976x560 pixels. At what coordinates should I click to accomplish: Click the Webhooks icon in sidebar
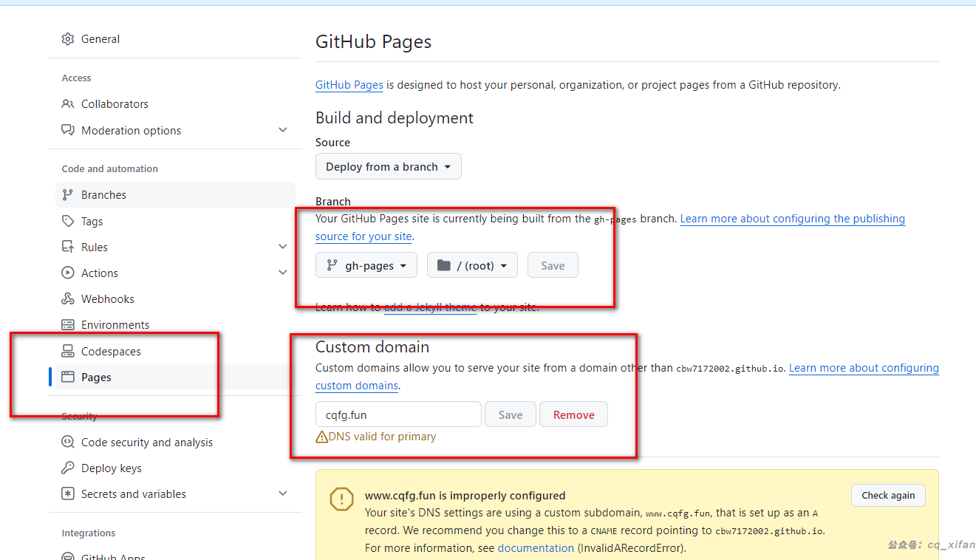click(x=68, y=299)
